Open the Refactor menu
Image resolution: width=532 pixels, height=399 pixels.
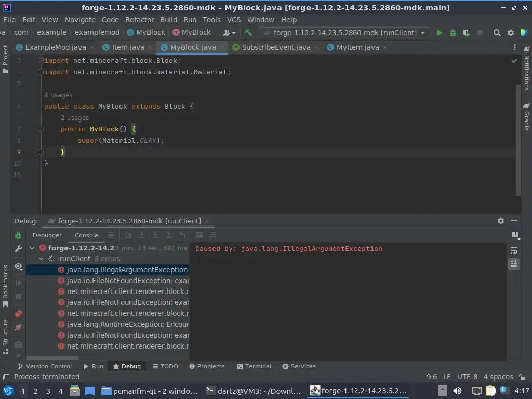click(139, 20)
